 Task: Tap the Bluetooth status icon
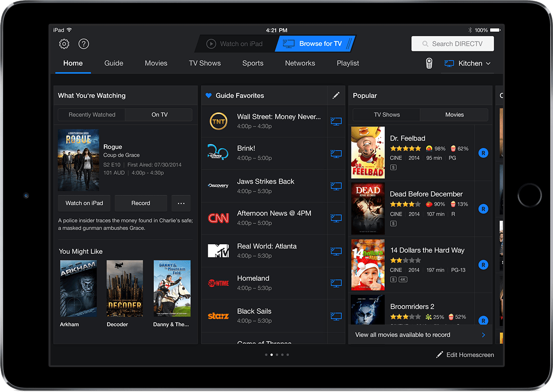pyautogui.click(x=470, y=30)
